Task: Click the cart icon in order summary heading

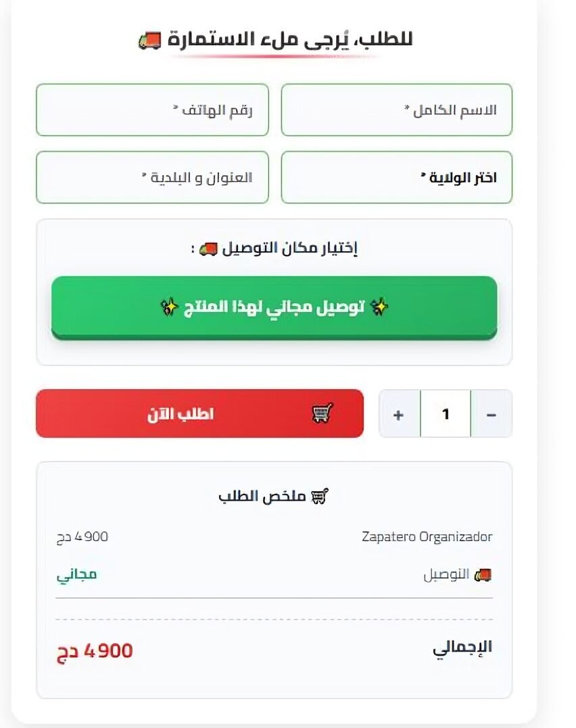Action: click(x=319, y=497)
